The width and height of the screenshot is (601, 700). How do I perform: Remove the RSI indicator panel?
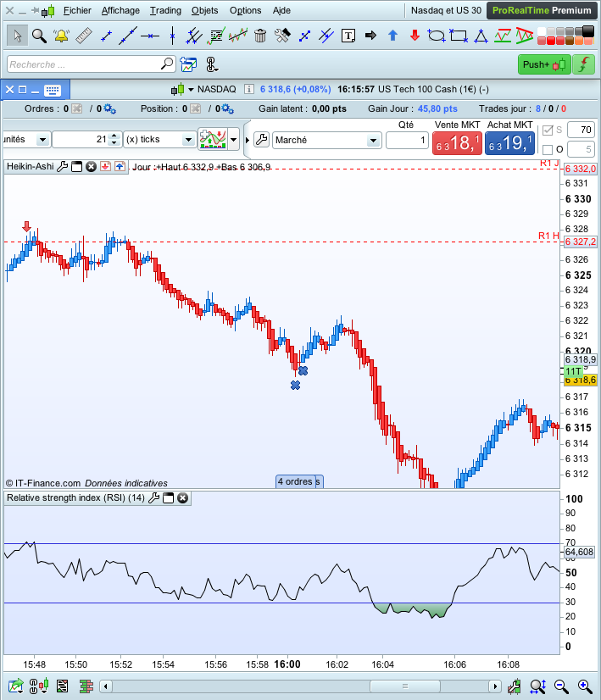point(182,498)
